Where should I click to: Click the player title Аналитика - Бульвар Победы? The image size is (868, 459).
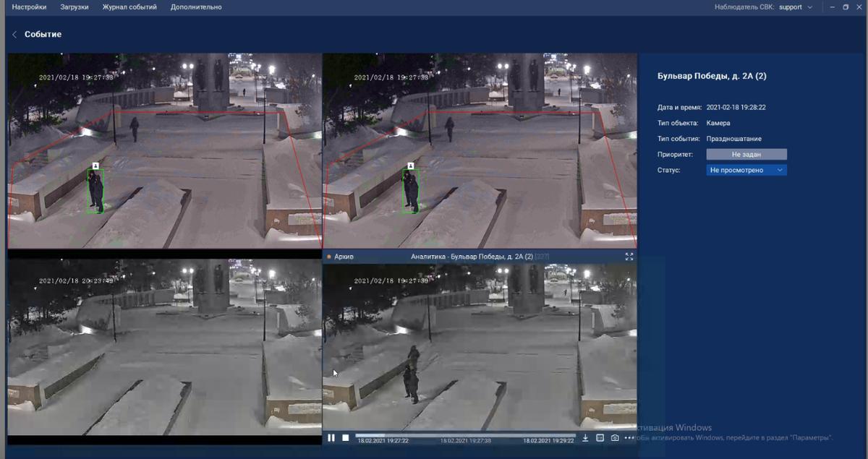click(472, 257)
